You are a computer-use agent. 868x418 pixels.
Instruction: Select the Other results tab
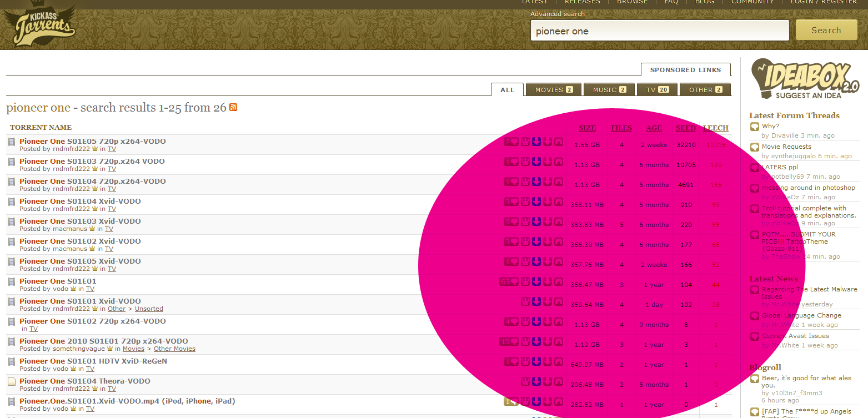[705, 90]
